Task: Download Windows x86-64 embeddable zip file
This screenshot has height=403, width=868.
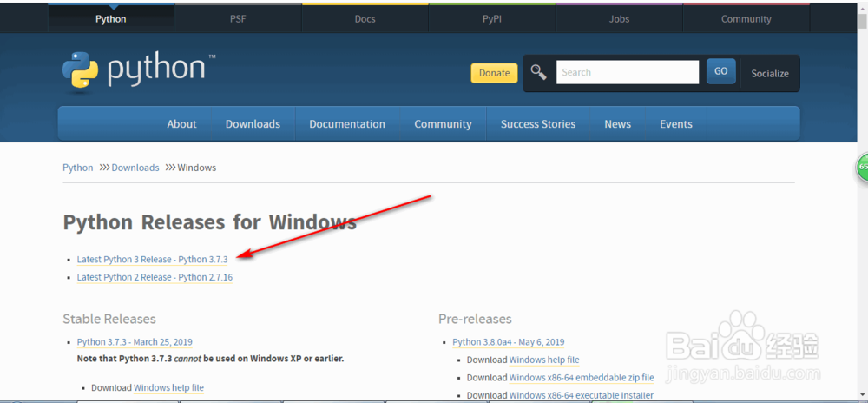Action: click(582, 378)
